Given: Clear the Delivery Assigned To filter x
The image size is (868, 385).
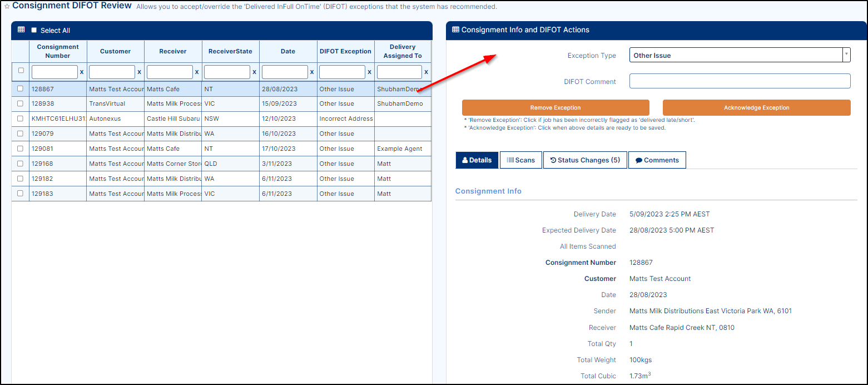Looking at the screenshot, I should point(426,72).
